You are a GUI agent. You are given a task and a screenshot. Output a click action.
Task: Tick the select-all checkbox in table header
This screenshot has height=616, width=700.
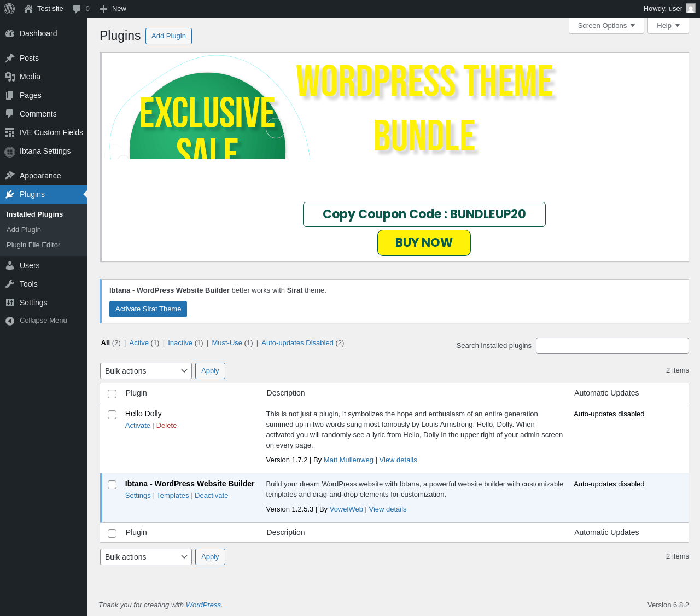pos(112,394)
